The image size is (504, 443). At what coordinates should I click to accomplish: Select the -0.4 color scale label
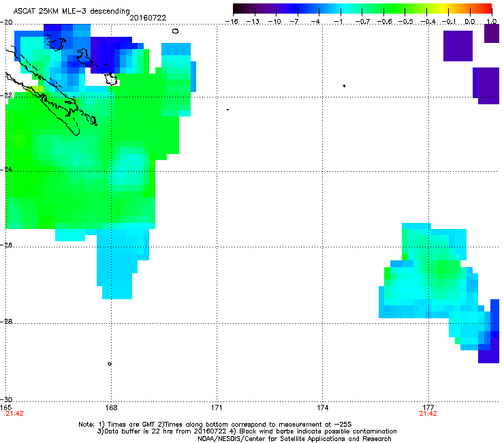[x=428, y=22]
